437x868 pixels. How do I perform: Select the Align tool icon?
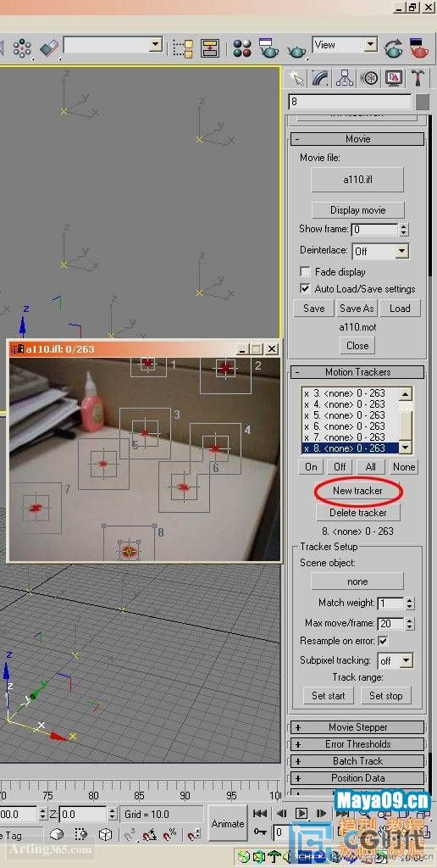point(48,47)
